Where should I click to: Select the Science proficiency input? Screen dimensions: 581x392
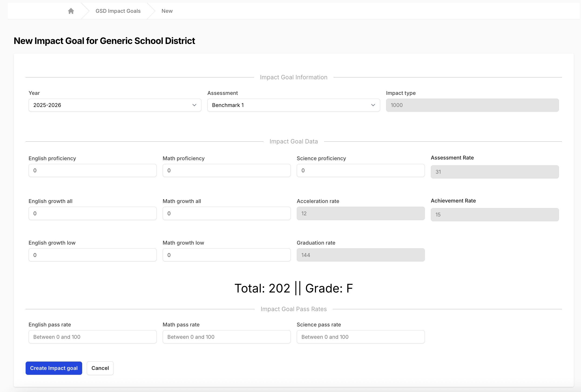[x=361, y=170]
